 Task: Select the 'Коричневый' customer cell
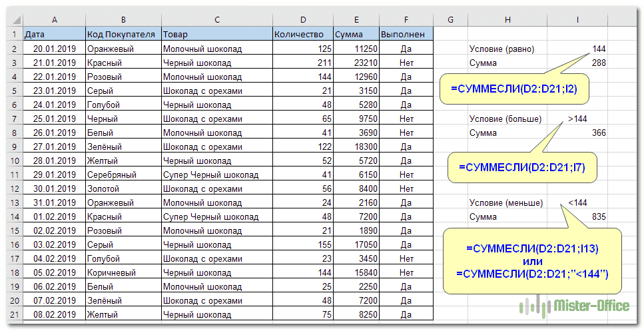(123, 272)
